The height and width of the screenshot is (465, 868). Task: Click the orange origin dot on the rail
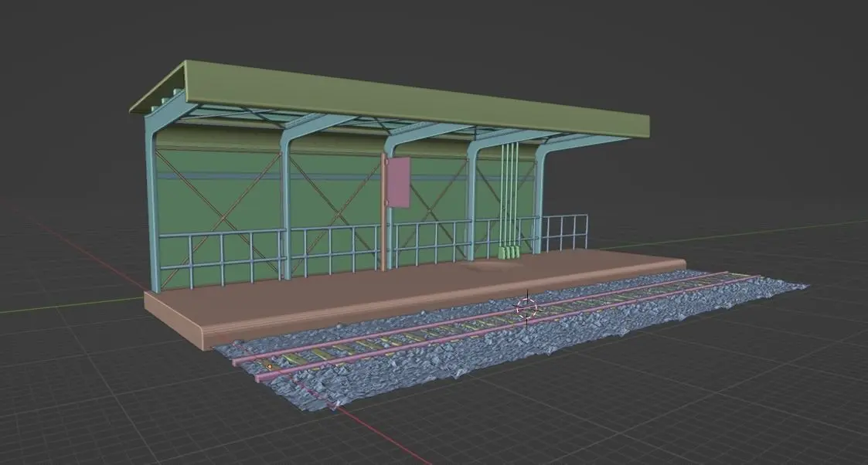(x=271, y=367)
